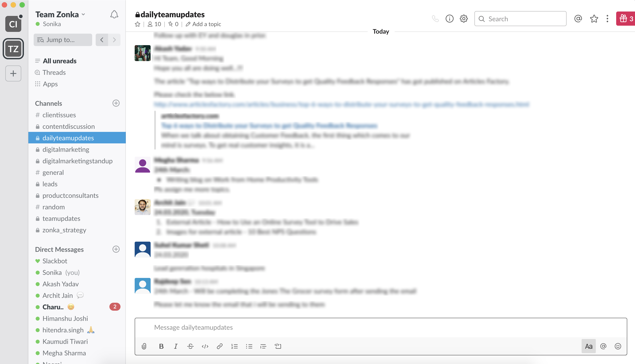Click the message input field
This screenshot has width=635, height=364.
(381, 327)
